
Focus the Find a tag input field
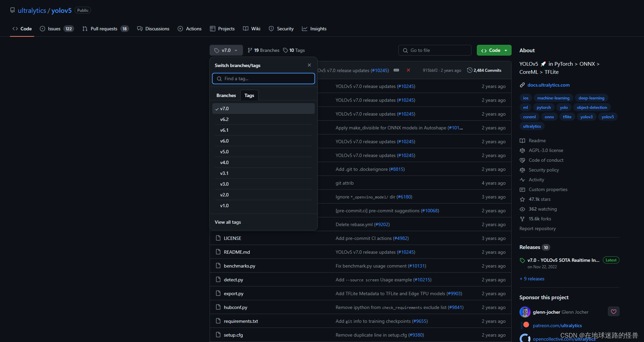(263, 79)
